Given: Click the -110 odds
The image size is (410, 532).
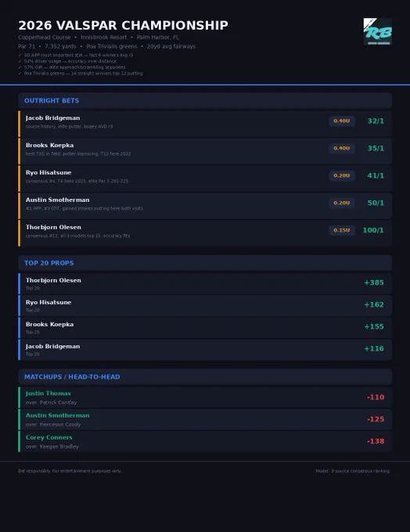Looking at the screenshot, I should [376, 397].
